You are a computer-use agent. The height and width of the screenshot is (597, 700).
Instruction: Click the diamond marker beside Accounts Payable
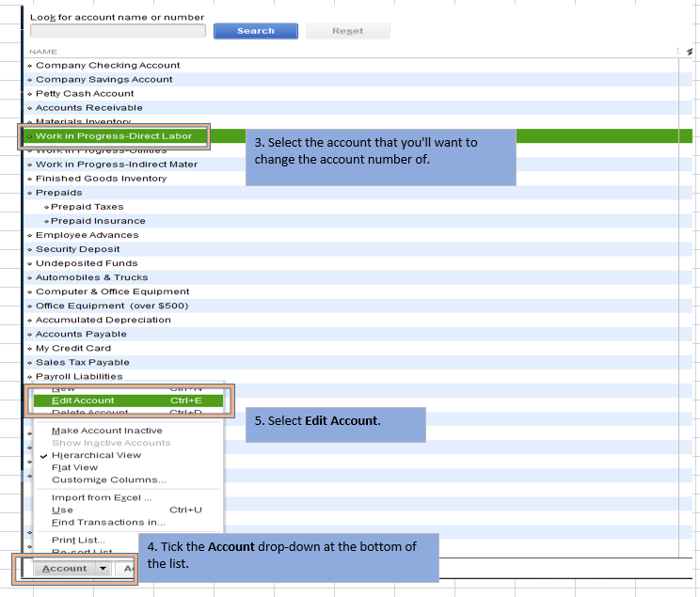[29, 335]
